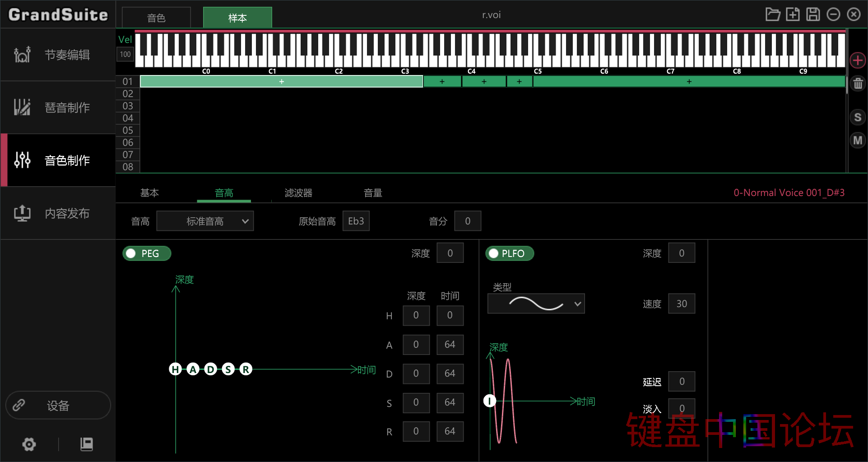This screenshot has width=868, height=462.
Task: Expand the 标准音高 pitch dropdown
Action: (205, 221)
